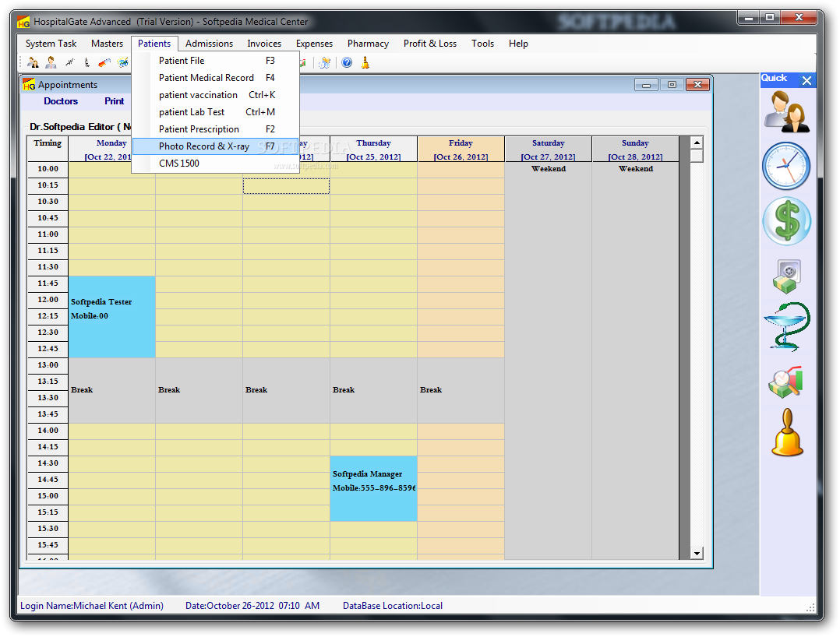Click the Date status bar entry
840x637 pixels.
click(252, 606)
